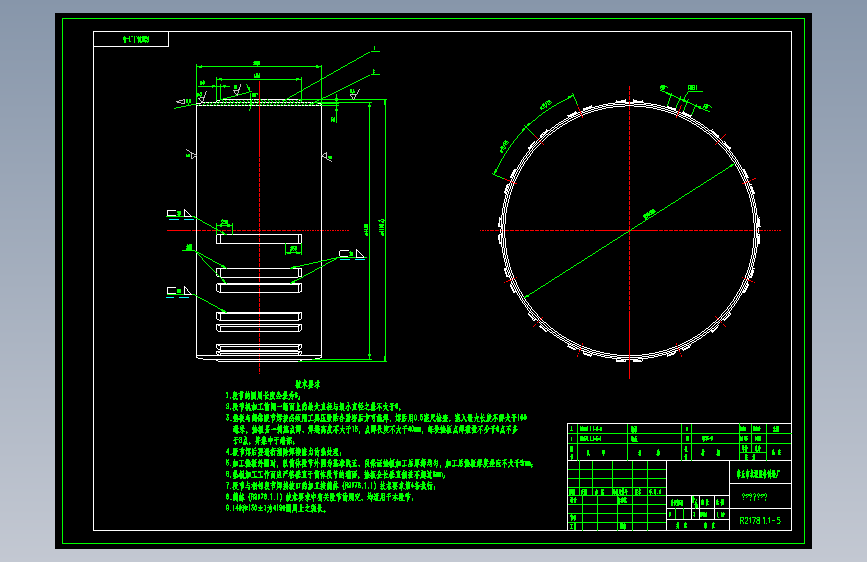Select the technical requirements heading above the notes
Image resolution: width=867 pixels, height=562 pixels.
coord(307,384)
